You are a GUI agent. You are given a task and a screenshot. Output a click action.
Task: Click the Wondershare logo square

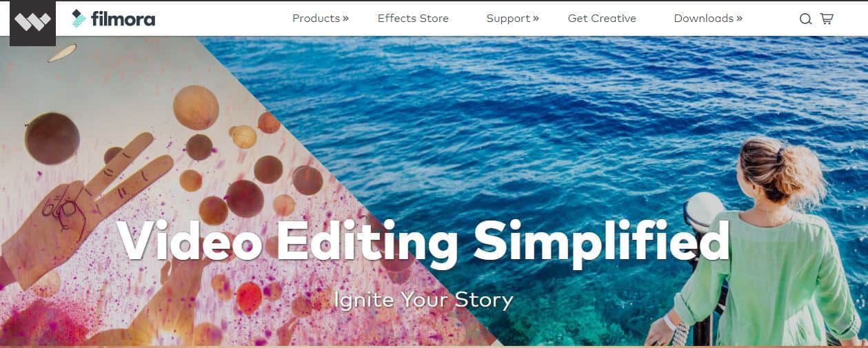point(32,23)
